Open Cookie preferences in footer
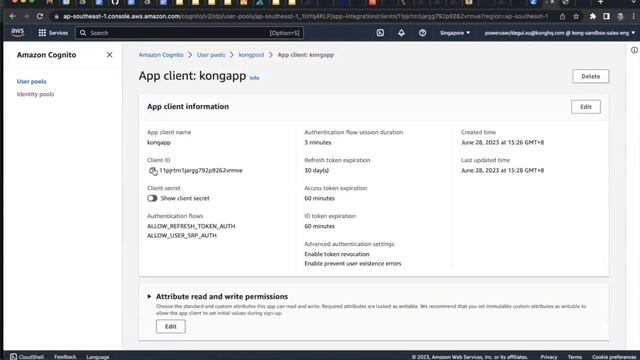This screenshot has width=640, height=360. (613, 357)
